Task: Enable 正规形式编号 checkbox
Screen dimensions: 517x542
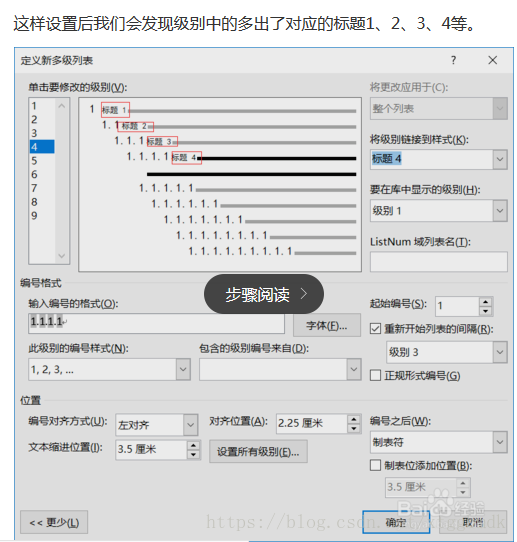Action: pyautogui.click(x=375, y=375)
